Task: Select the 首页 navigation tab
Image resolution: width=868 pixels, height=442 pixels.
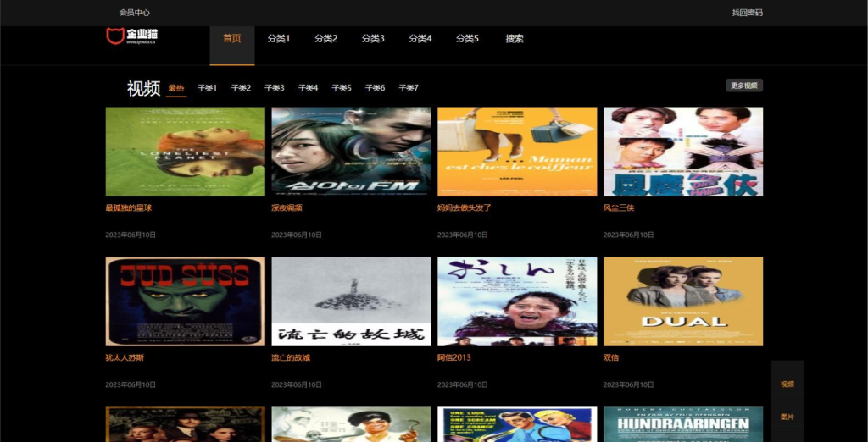Action: (231, 39)
